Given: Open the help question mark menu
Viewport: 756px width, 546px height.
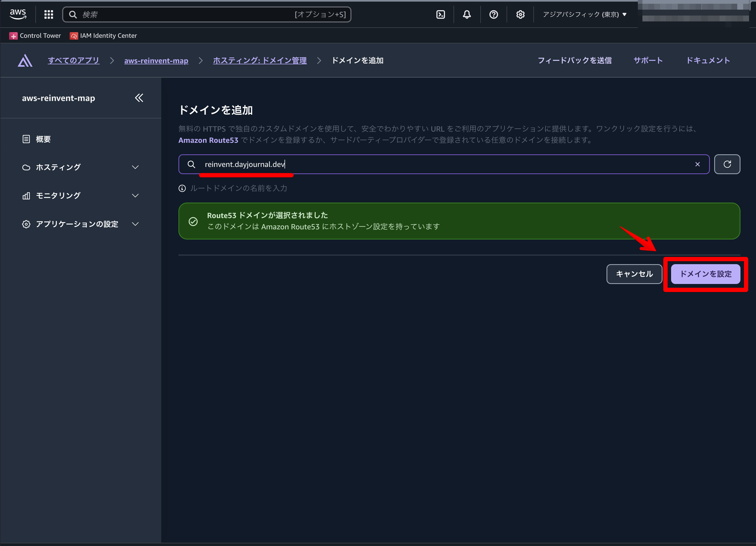Looking at the screenshot, I should click(493, 14).
